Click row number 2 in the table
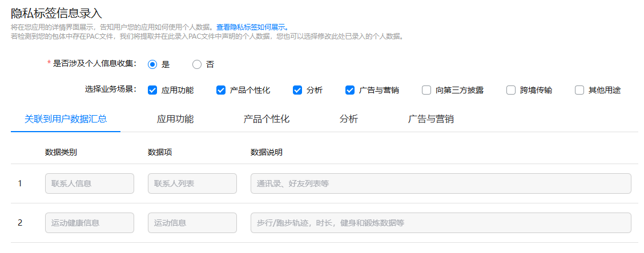The image size is (644, 253). pos(20,223)
